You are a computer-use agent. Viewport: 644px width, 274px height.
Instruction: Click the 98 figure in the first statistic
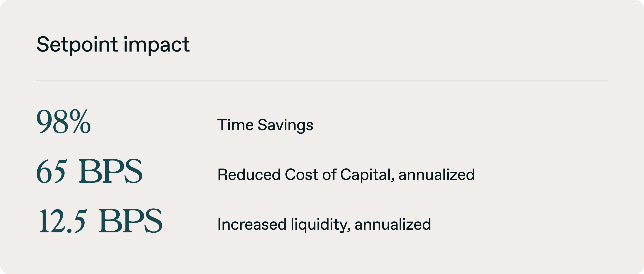coord(52,121)
